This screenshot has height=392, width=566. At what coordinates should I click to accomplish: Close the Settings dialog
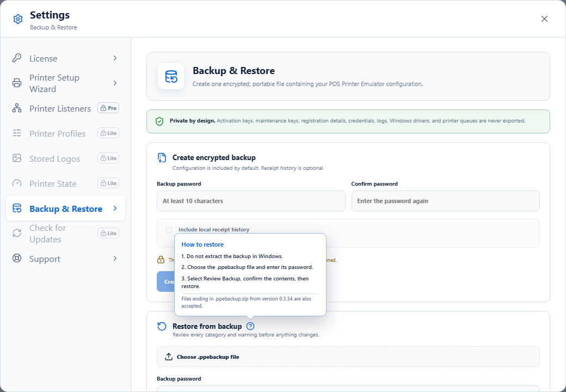tap(544, 19)
